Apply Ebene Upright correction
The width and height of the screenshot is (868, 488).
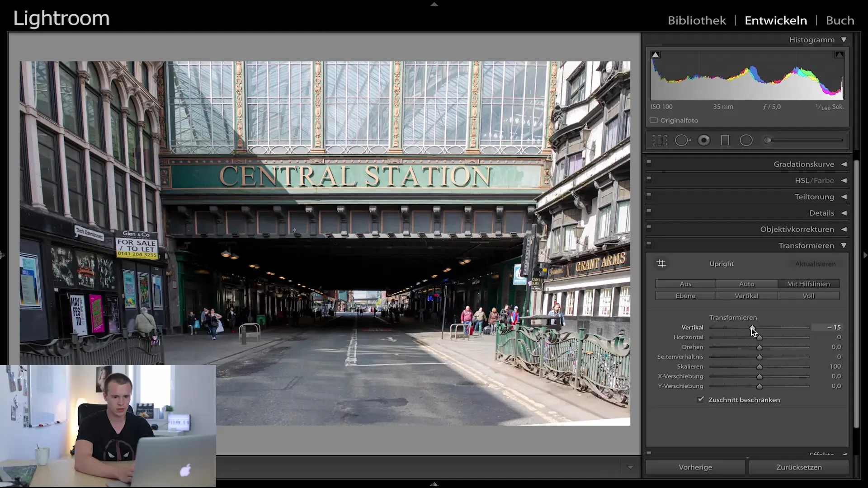(x=685, y=296)
